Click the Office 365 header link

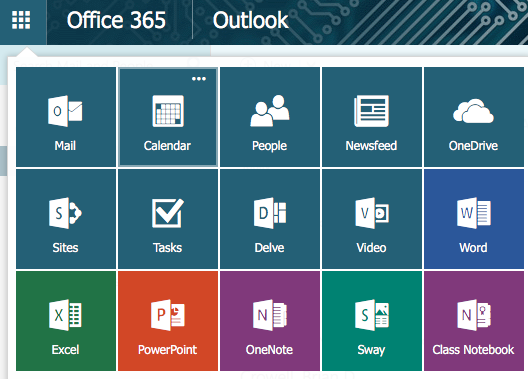pyautogui.click(x=116, y=20)
